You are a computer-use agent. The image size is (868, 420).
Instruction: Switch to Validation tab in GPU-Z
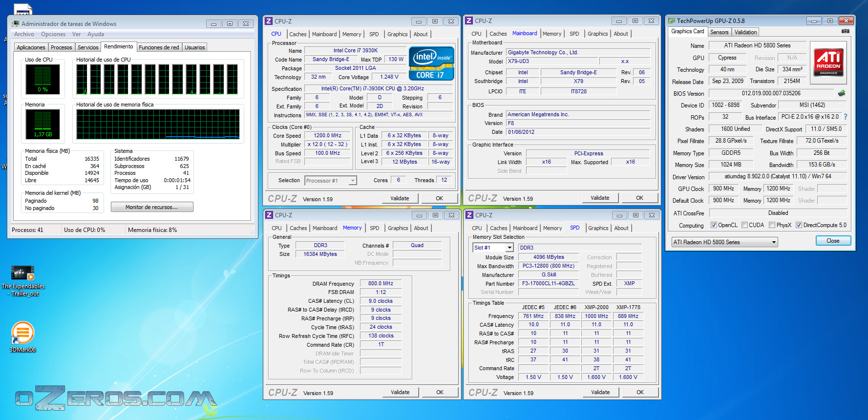pyautogui.click(x=745, y=32)
